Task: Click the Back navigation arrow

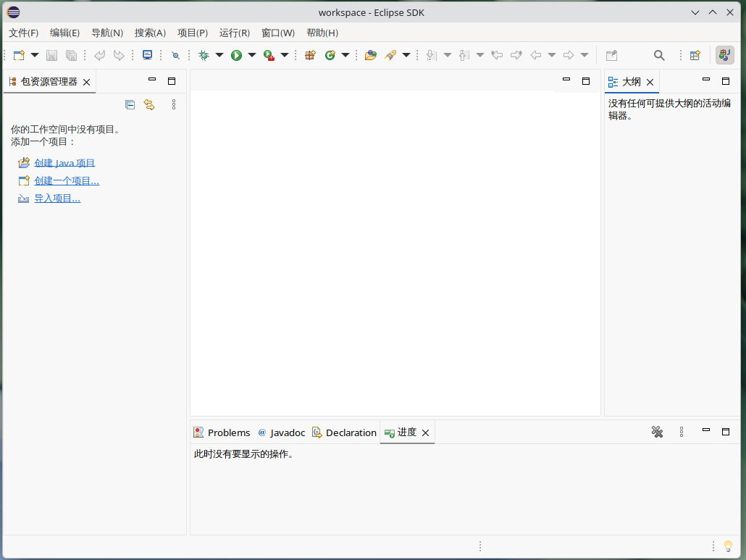Action: coord(536,55)
